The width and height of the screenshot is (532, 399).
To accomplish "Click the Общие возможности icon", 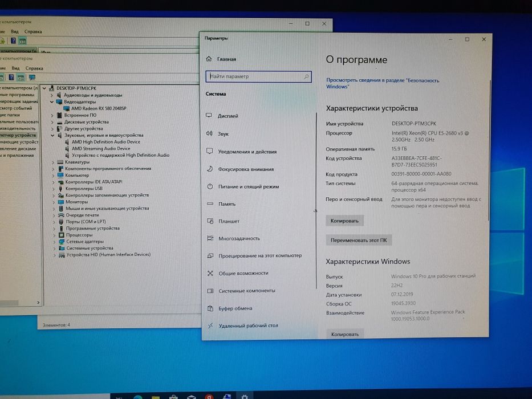I will click(x=210, y=273).
